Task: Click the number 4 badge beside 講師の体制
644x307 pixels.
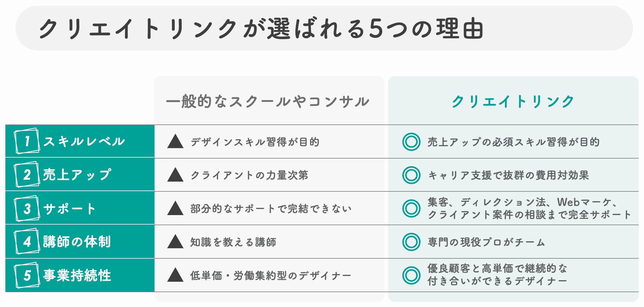Action: point(27,241)
